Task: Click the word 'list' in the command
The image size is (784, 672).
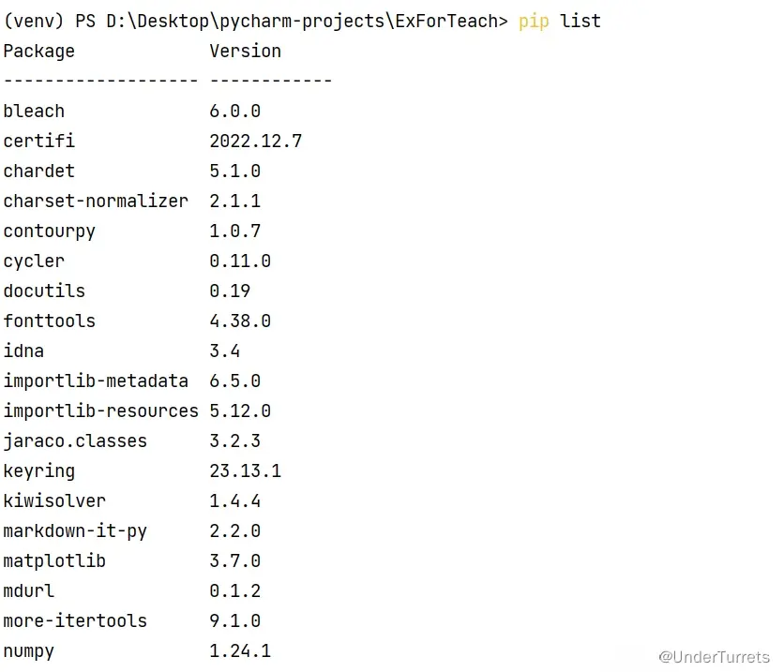Action: pos(580,21)
